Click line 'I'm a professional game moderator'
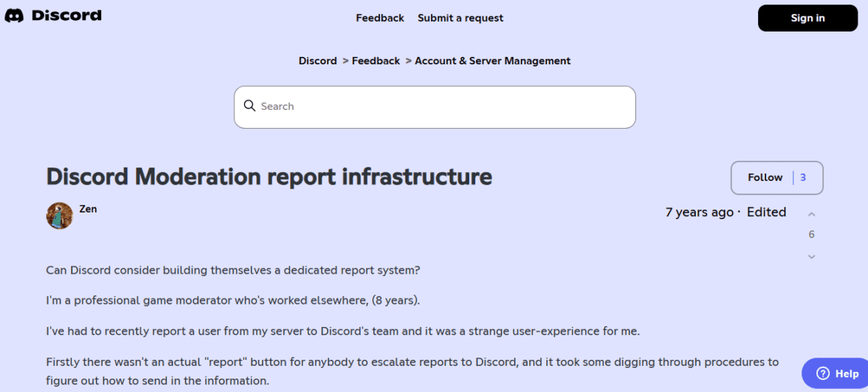 point(233,301)
